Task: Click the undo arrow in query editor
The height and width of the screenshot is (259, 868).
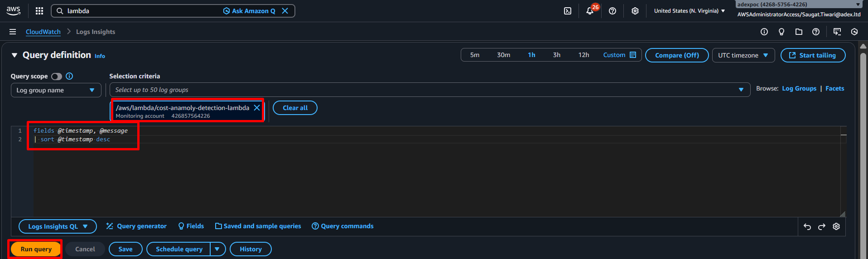Action: 807,226
